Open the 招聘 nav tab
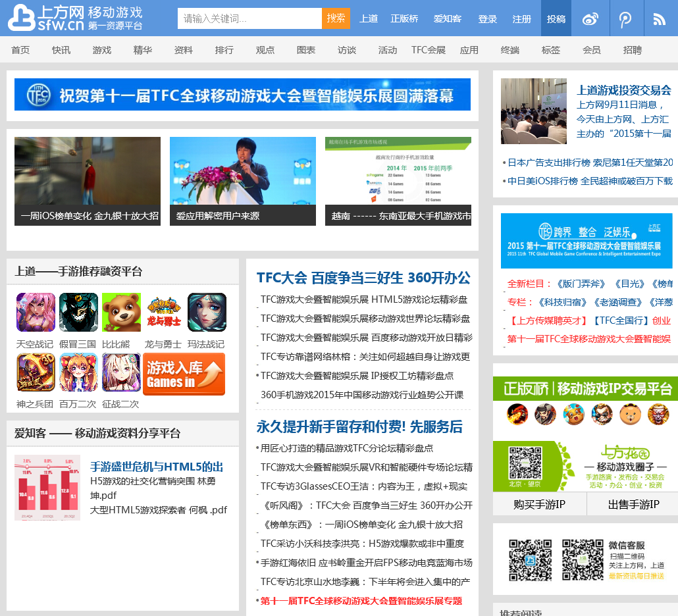The width and height of the screenshot is (678, 616). tap(632, 50)
